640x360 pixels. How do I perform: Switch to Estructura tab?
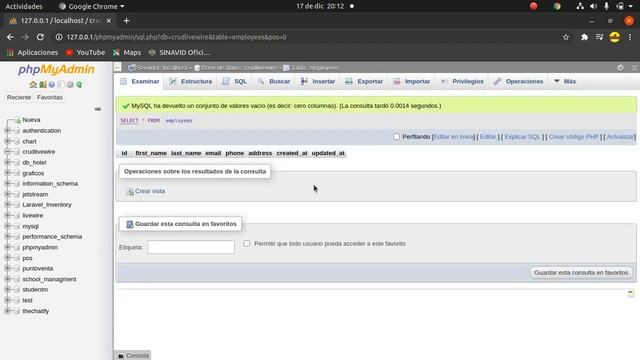[191, 82]
